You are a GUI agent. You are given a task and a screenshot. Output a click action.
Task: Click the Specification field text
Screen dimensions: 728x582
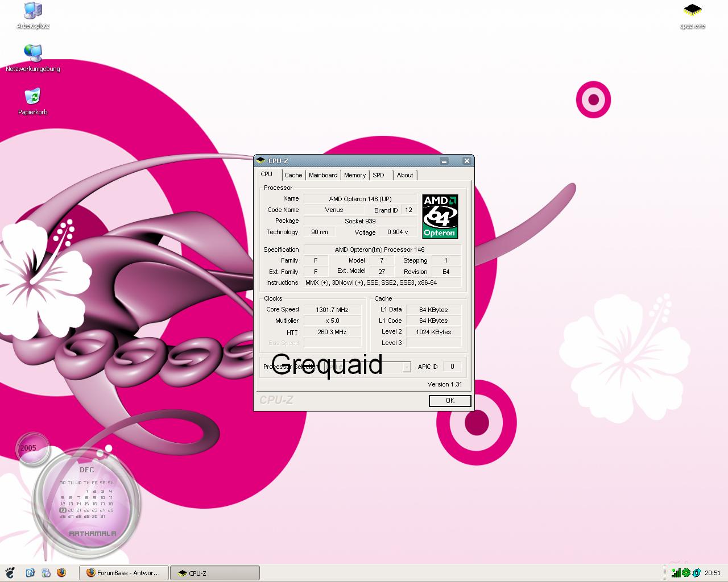[x=382, y=250]
